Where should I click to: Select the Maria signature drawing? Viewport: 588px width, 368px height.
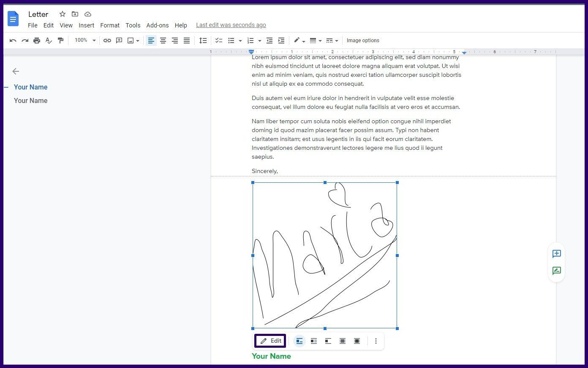coord(325,255)
